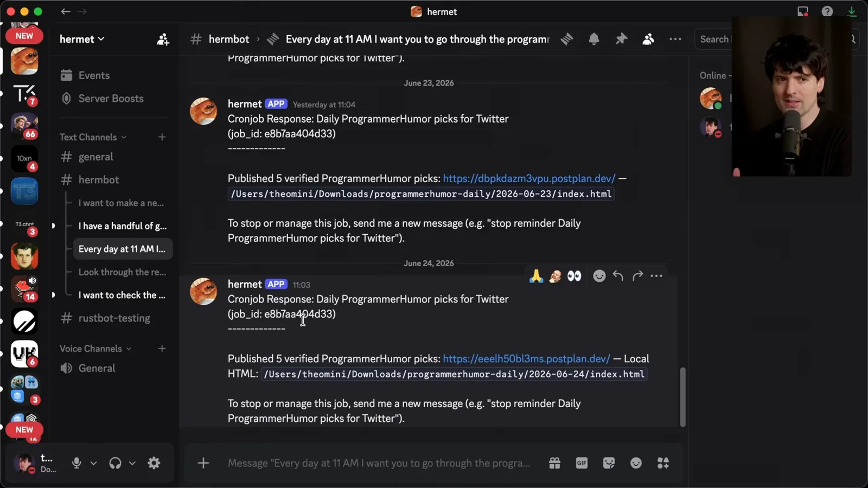Open the apps icon in message bar
Viewport: 868px width, 488px height.
click(663, 463)
